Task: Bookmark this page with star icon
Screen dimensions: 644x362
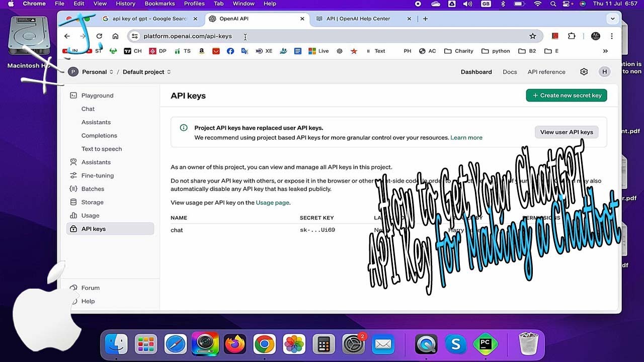Action: point(532,36)
